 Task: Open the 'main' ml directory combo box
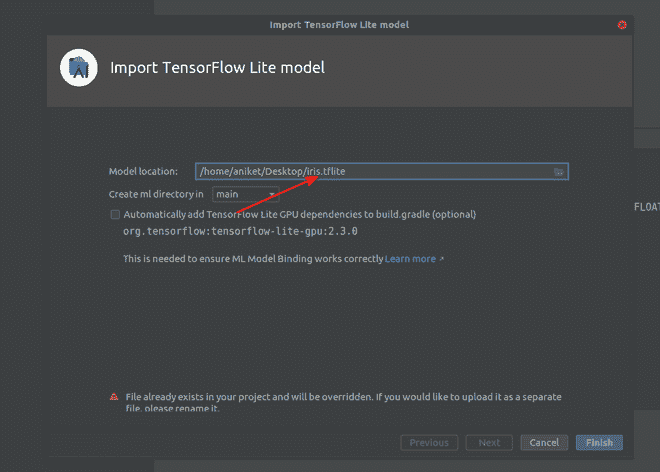[x=243, y=194]
